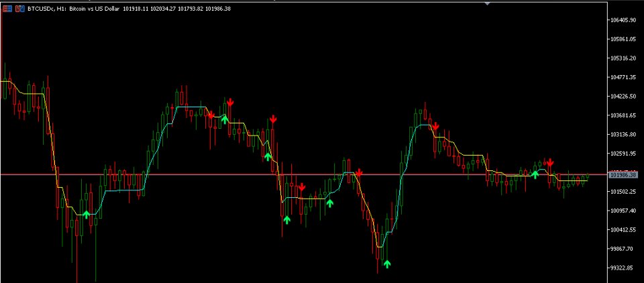Screen dimensions: 644x283
Task: Click the 105316.20 price scale label
Action: tap(625, 58)
